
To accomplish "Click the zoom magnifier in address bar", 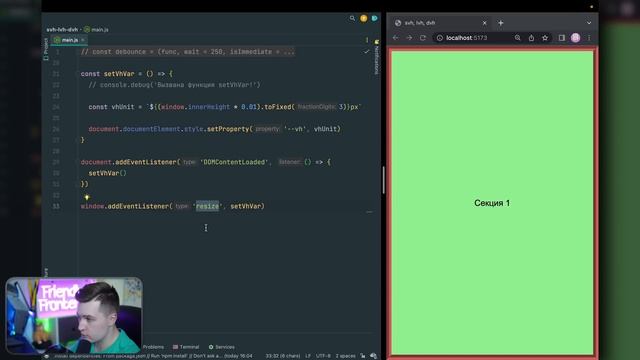I will click(518, 38).
